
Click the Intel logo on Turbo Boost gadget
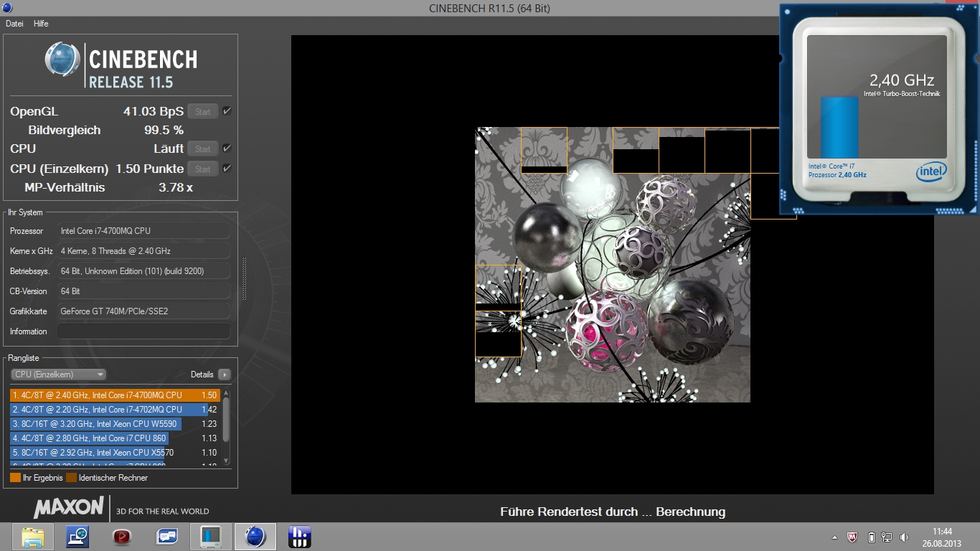tap(930, 171)
